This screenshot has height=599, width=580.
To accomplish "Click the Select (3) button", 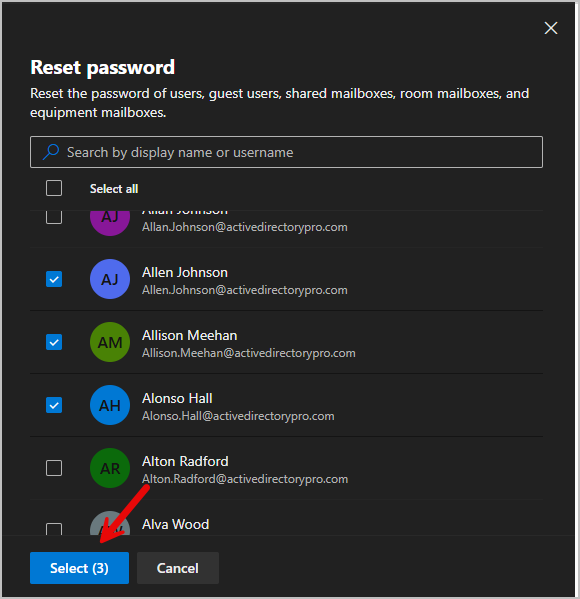I will [79, 568].
